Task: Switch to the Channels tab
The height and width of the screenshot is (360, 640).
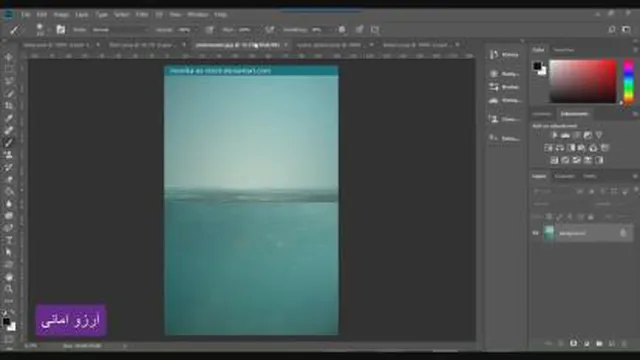Action: pos(564,176)
